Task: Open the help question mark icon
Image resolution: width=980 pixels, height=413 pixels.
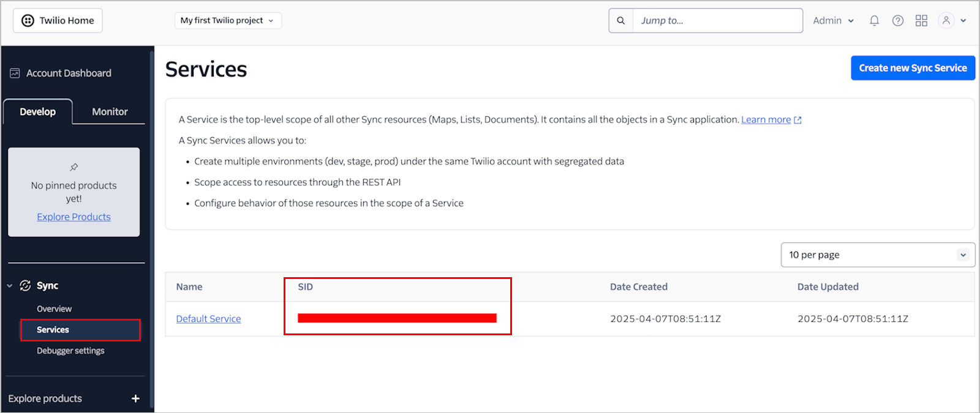Action: (898, 21)
